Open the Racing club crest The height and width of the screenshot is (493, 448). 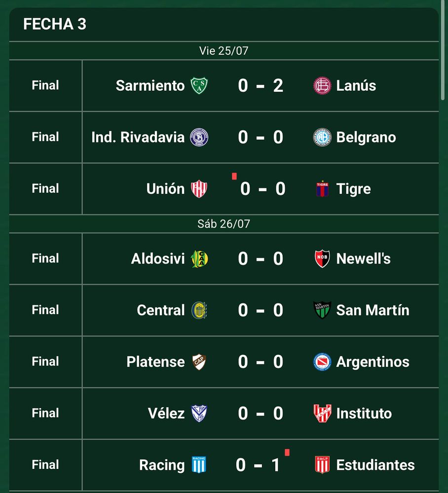pos(199,465)
